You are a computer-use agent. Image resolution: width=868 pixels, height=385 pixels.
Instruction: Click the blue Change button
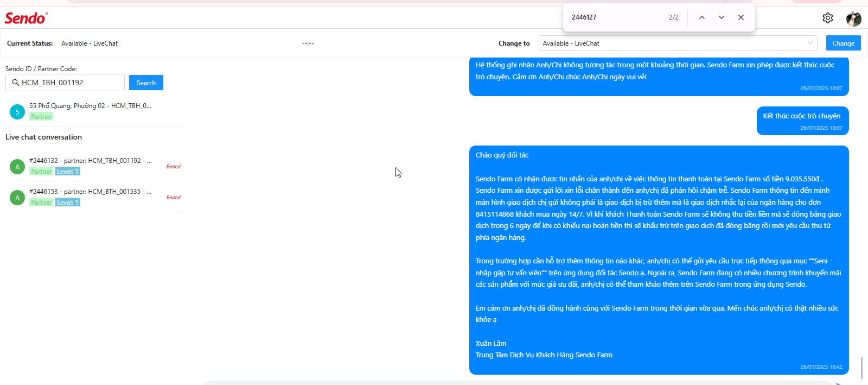click(843, 43)
